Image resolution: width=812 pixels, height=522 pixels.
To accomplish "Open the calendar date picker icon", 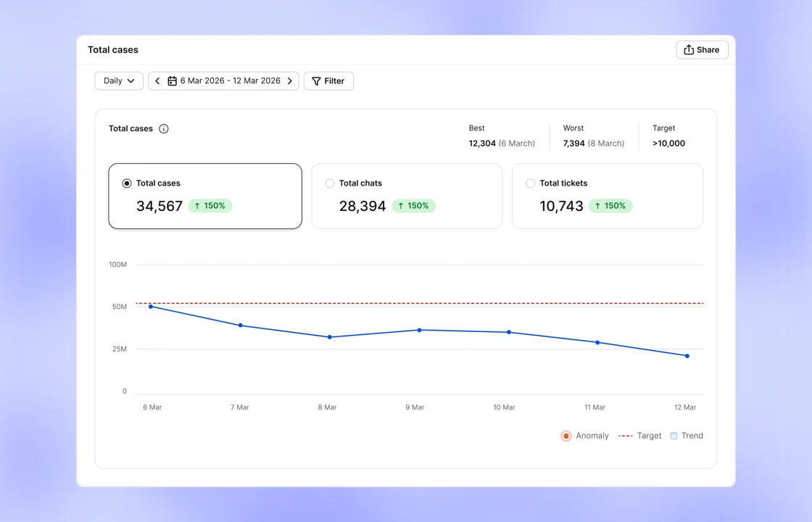I will click(172, 80).
